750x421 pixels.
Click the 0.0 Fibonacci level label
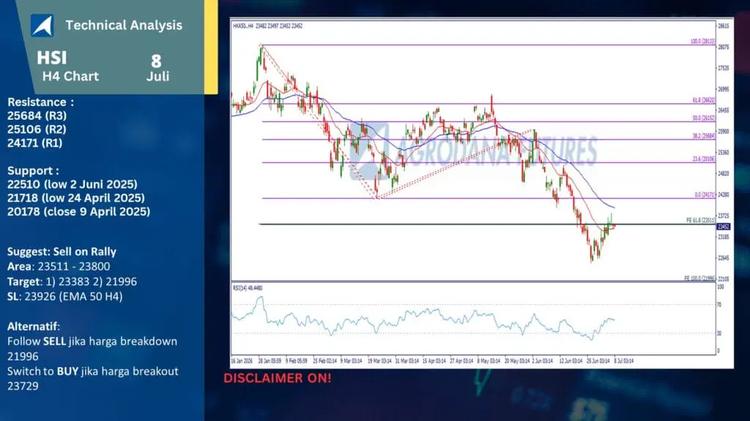tap(705, 195)
